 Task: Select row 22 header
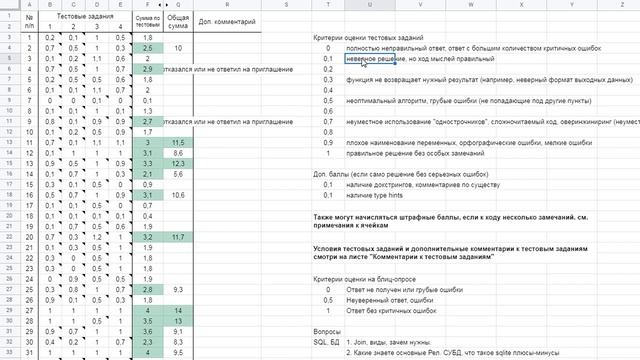(9, 237)
